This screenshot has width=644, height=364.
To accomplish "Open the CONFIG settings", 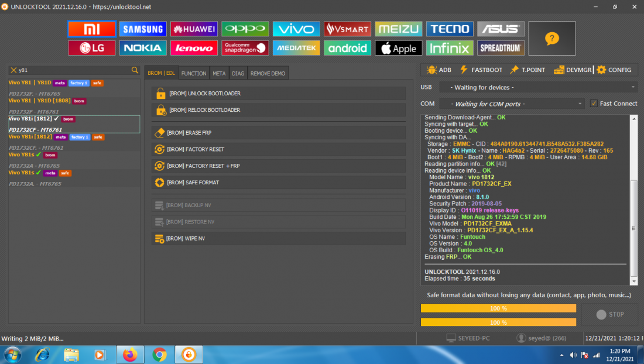I will (614, 70).
